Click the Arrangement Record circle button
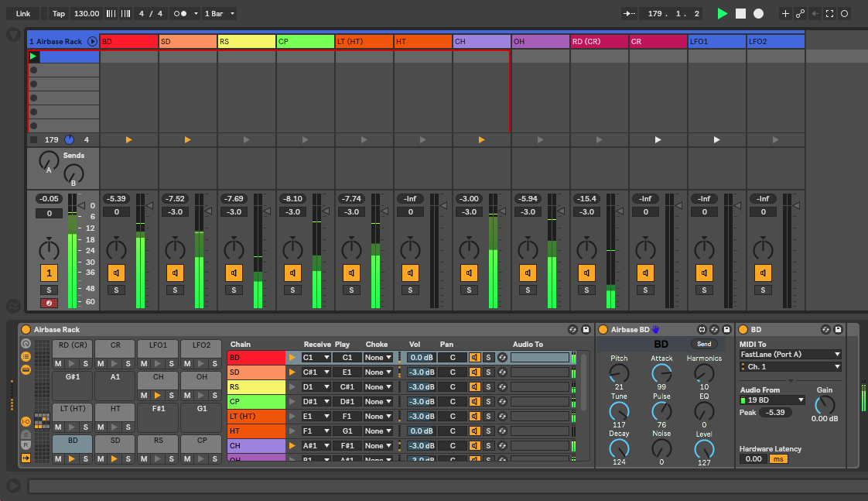 point(758,13)
